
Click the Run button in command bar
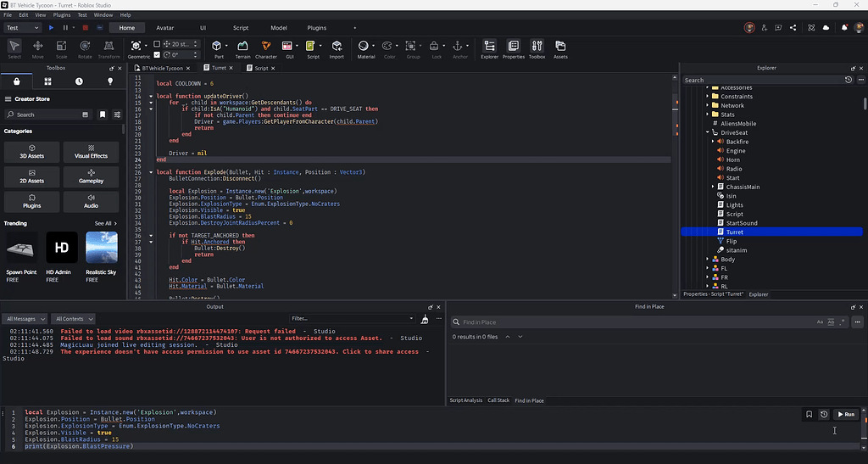[846, 414]
